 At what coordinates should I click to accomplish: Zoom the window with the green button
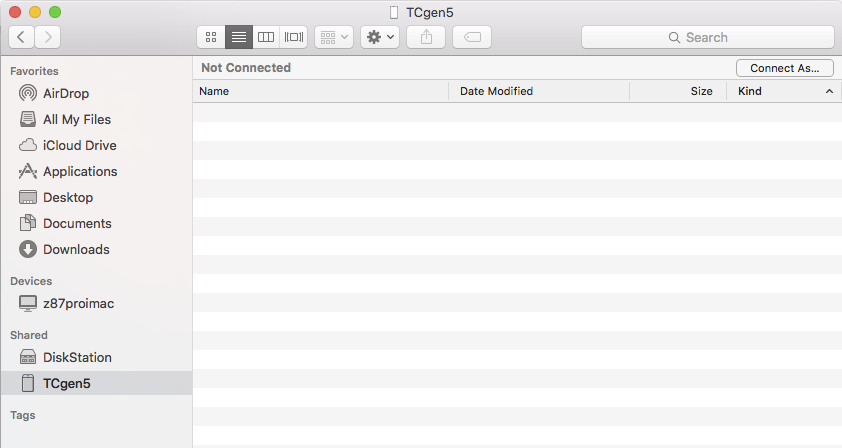(55, 12)
